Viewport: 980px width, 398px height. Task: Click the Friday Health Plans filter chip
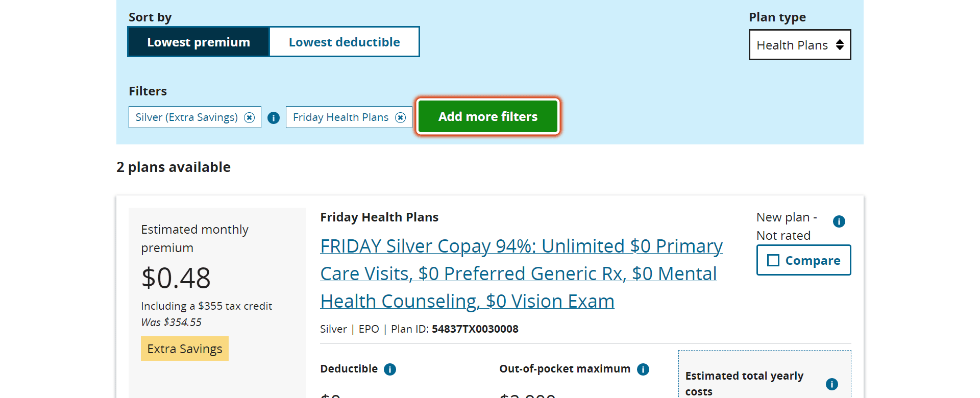[x=349, y=117]
